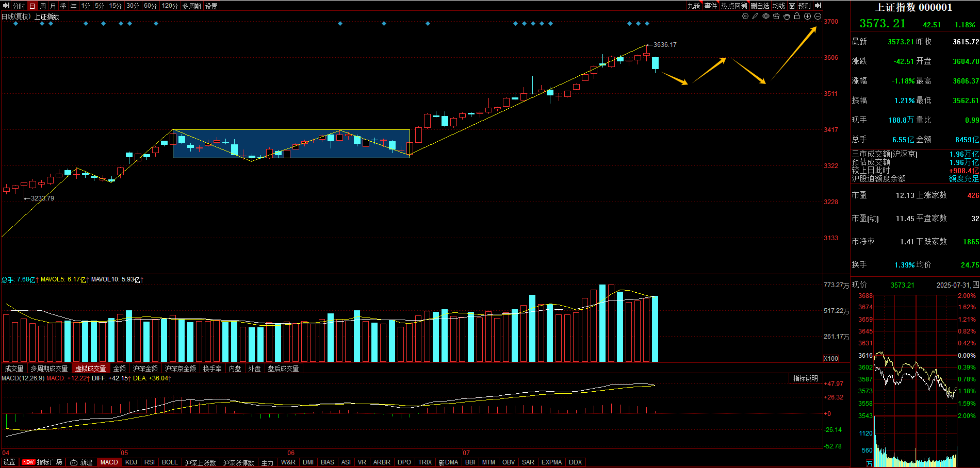The image size is (980, 468).
Task: Zoom in with the plus circle icon
Action: point(807,16)
